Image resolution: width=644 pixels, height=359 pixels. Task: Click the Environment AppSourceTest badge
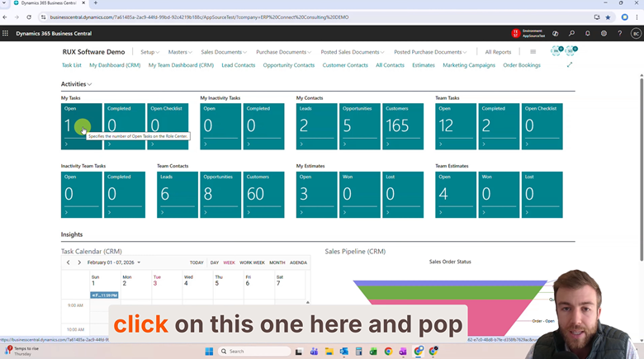coord(528,33)
